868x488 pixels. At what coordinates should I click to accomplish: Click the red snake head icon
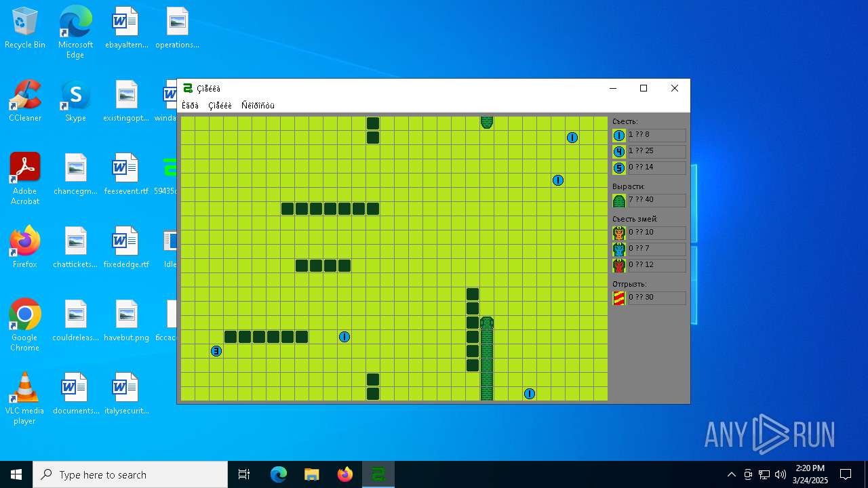(619, 266)
